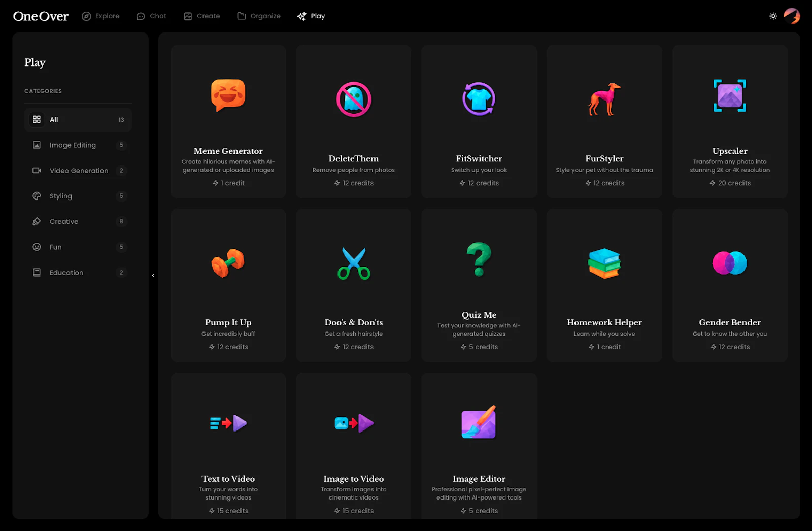Open the Upscaler title
The image size is (812, 531).
730,151
